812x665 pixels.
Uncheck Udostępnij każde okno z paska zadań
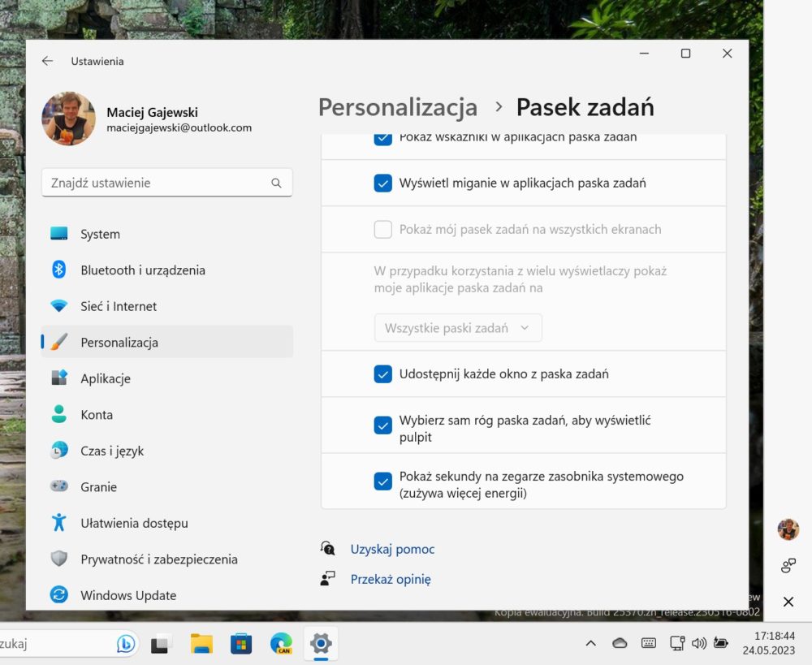click(x=382, y=374)
